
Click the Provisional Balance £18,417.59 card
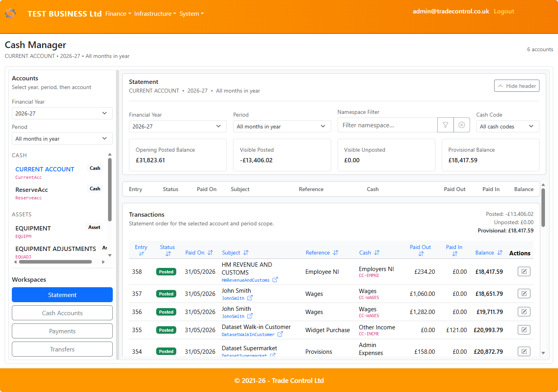point(491,155)
